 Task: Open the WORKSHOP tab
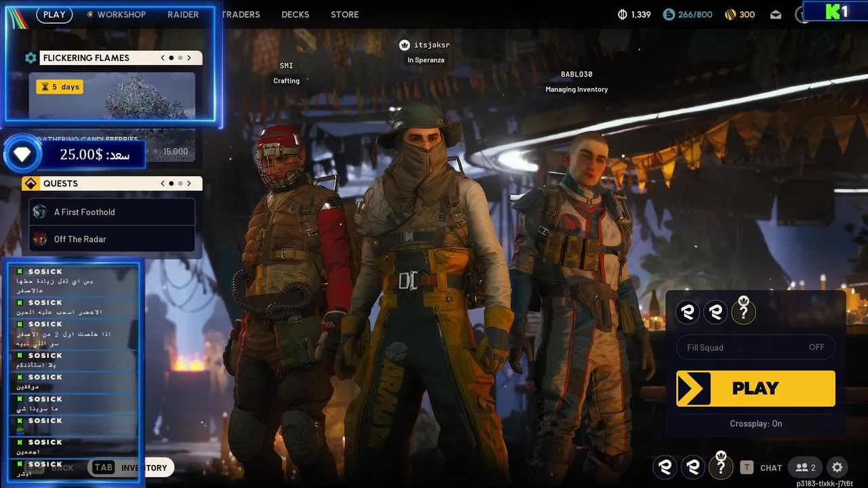(x=121, y=14)
